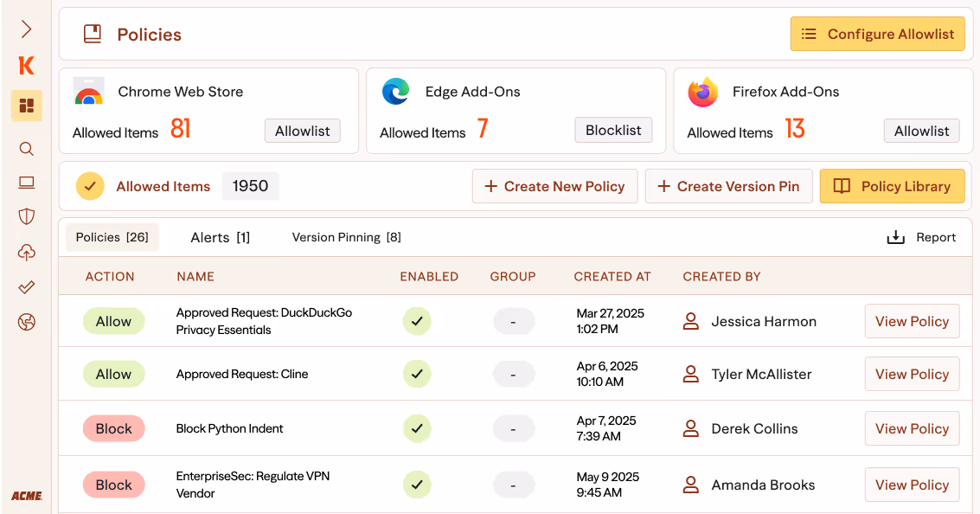This screenshot has height=514, width=980.
Task: Click the 81 count on Chrome card
Action: [x=180, y=129]
